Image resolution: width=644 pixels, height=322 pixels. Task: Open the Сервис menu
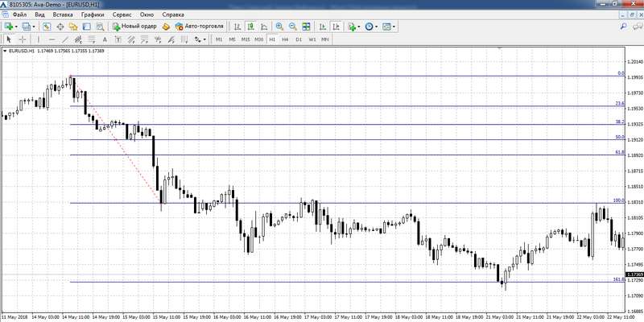(123, 14)
